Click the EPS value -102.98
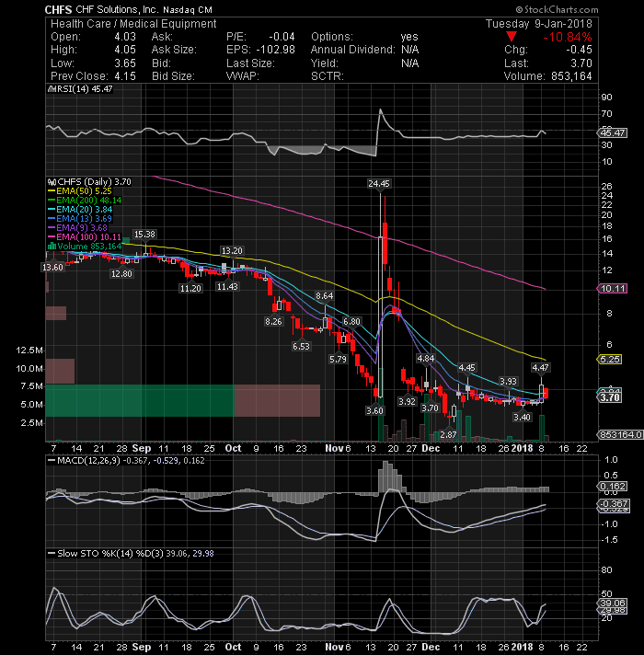Image resolution: width=644 pixels, height=655 pixels. [x=275, y=50]
